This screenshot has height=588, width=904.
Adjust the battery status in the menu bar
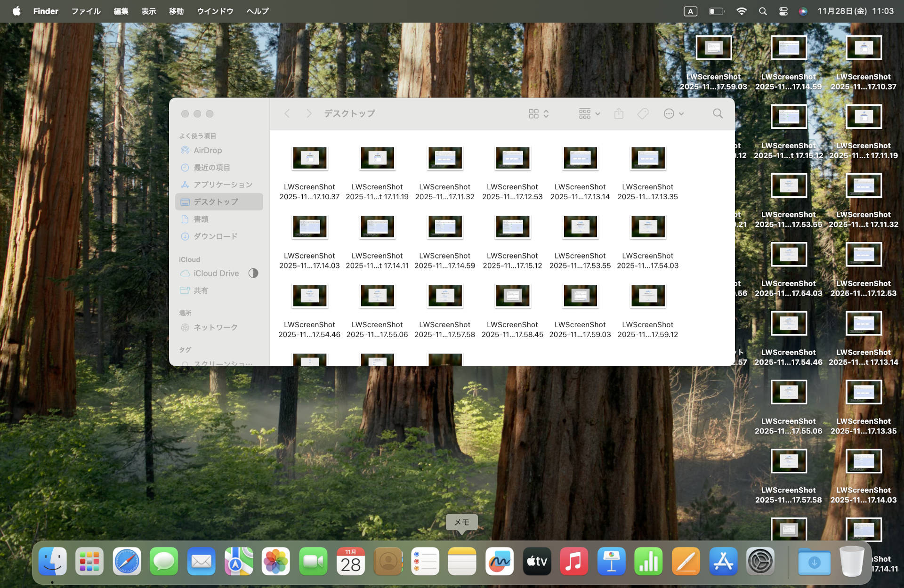[716, 11]
